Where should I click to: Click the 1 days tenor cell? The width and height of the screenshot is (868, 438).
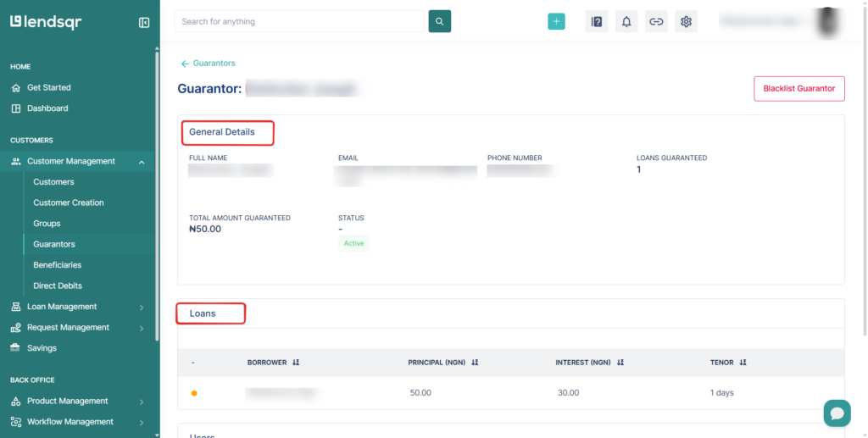[x=722, y=392]
